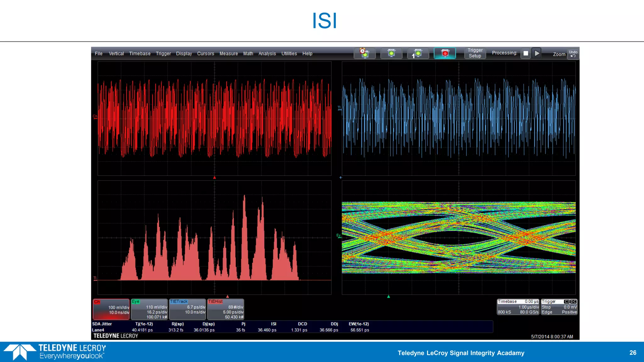The height and width of the screenshot is (362, 644).
Task: Click the red trigger delay marker under waveform
Action: (214, 178)
